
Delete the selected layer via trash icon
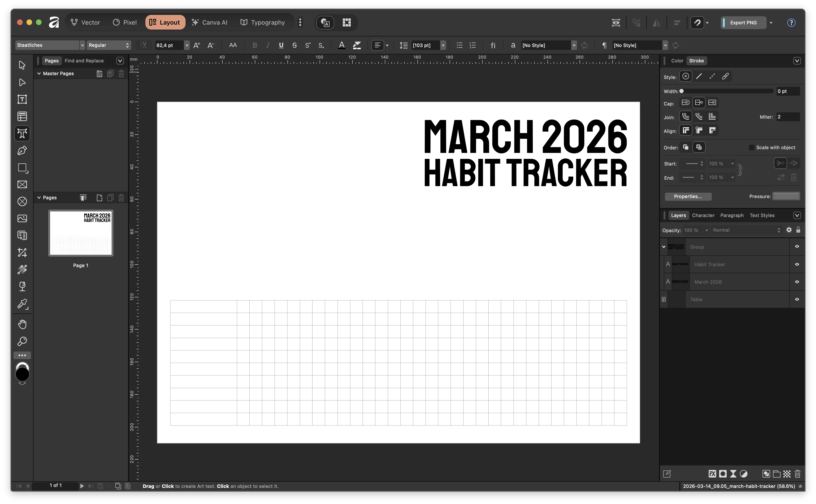click(798, 474)
